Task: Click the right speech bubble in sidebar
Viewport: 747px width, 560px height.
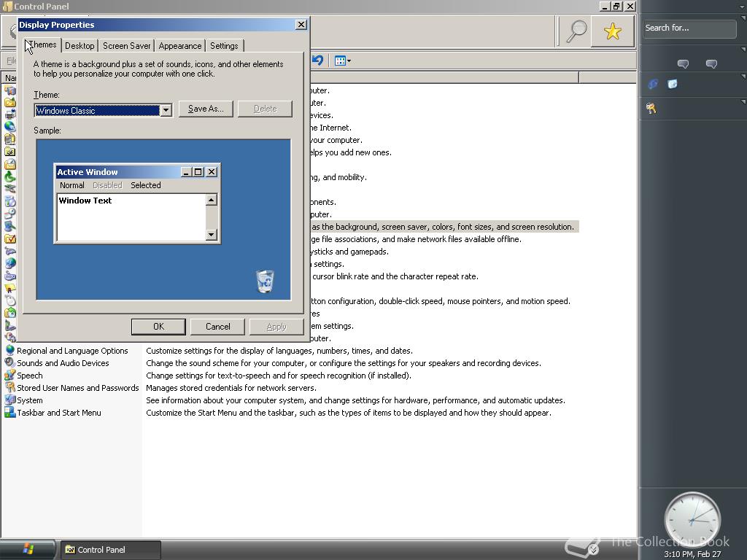Action: (x=711, y=64)
